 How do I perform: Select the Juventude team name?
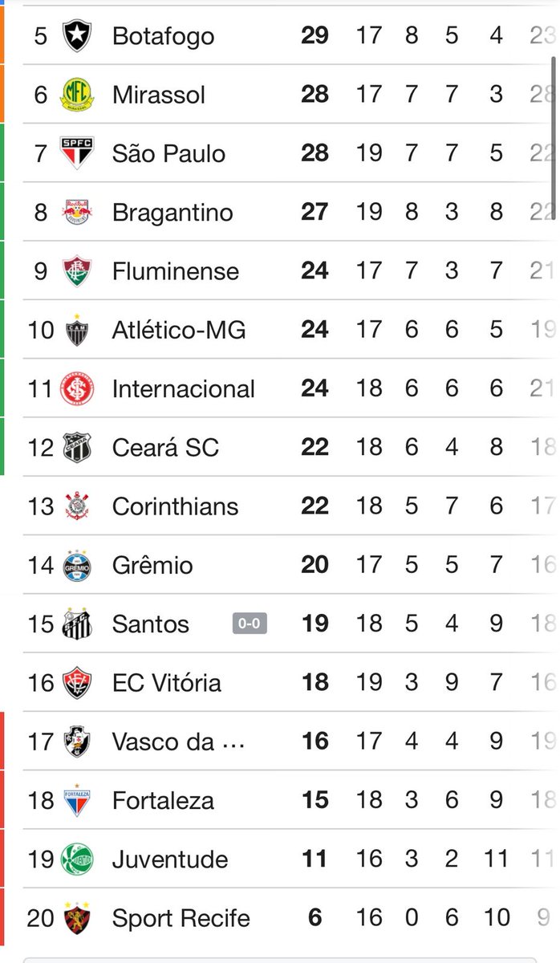pos(170,859)
